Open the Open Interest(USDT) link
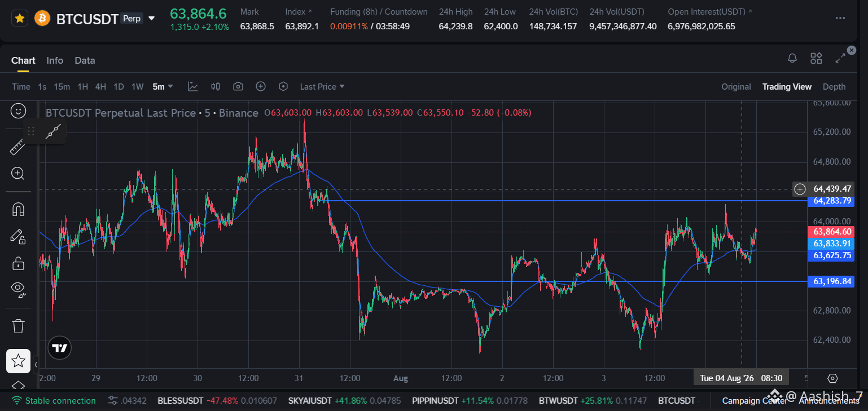 coord(710,11)
